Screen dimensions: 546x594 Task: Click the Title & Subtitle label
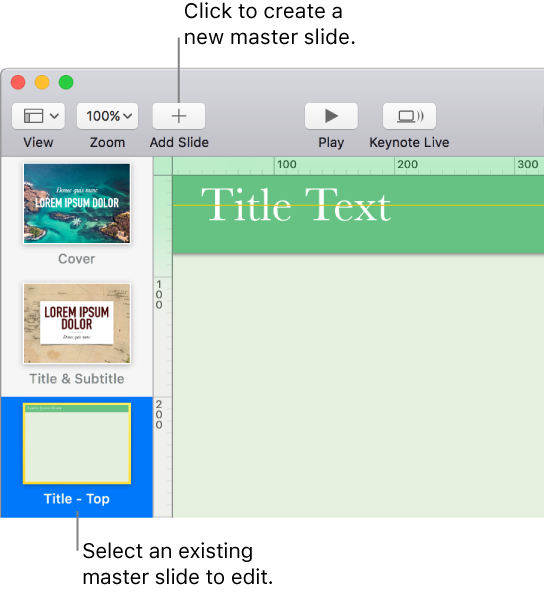(x=77, y=379)
